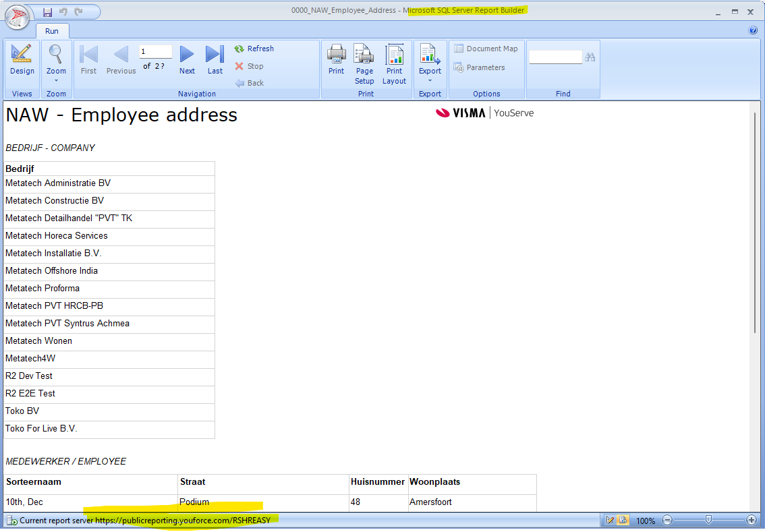The image size is (765, 532).
Task: Click the Redo arrow in quick access toolbar
Action: tap(78, 11)
